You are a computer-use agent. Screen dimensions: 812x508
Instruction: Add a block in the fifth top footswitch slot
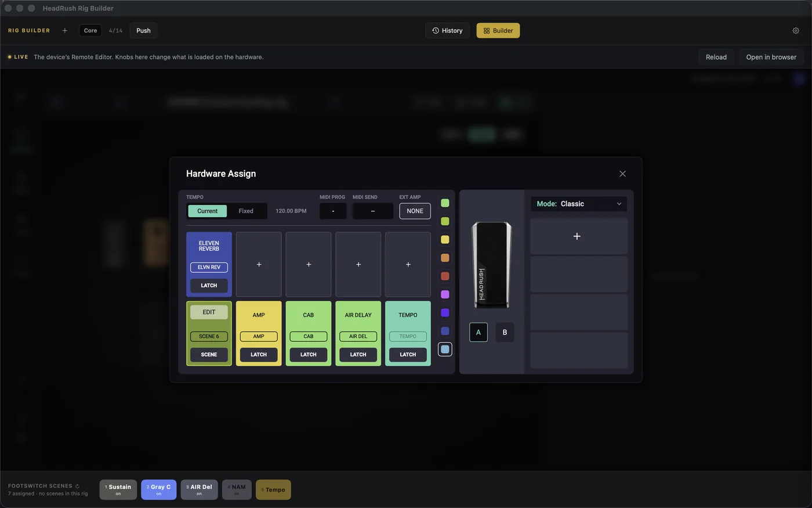point(408,264)
